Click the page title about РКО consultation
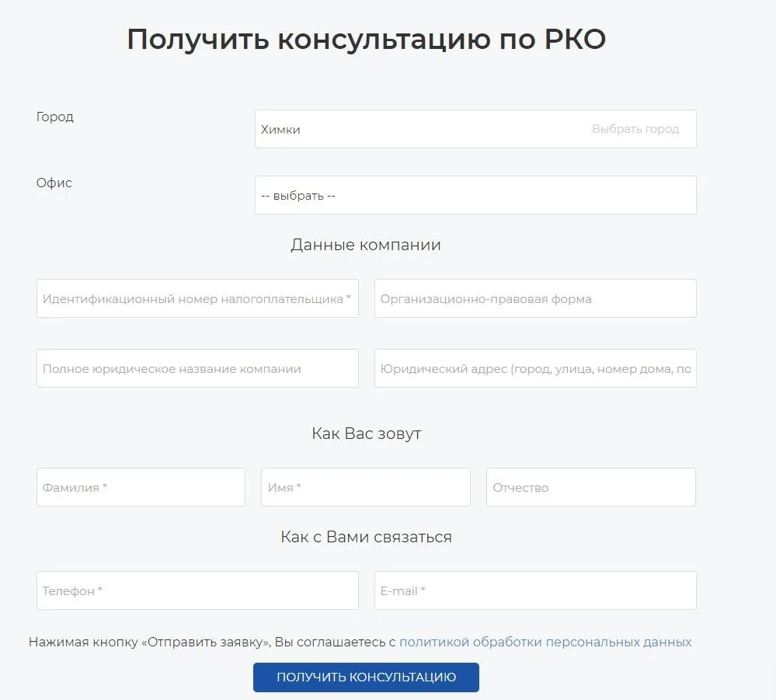The height and width of the screenshot is (700, 776). (366, 40)
